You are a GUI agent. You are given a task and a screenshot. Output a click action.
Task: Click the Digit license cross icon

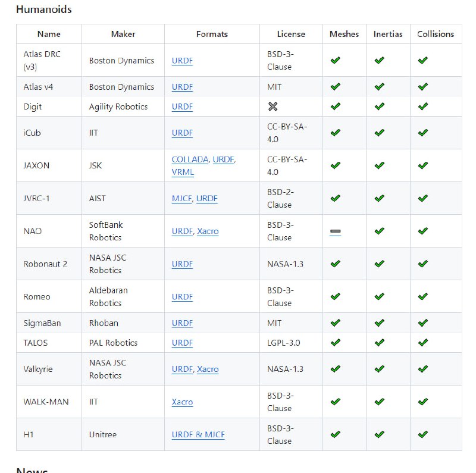click(x=273, y=106)
